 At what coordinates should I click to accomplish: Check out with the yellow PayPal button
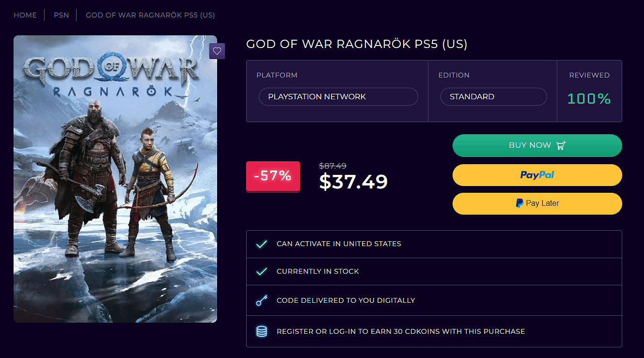click(537, 175)
